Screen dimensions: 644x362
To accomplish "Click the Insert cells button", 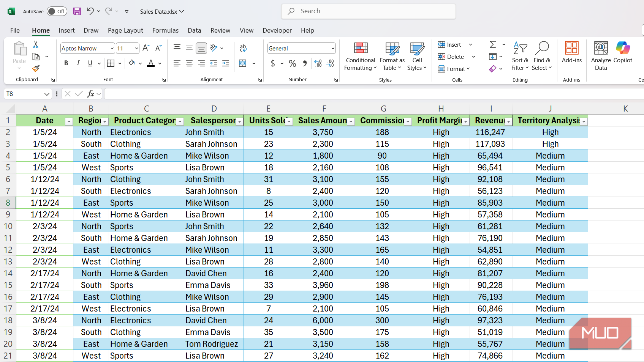I will pyautogui.click(x=449, y=45).
